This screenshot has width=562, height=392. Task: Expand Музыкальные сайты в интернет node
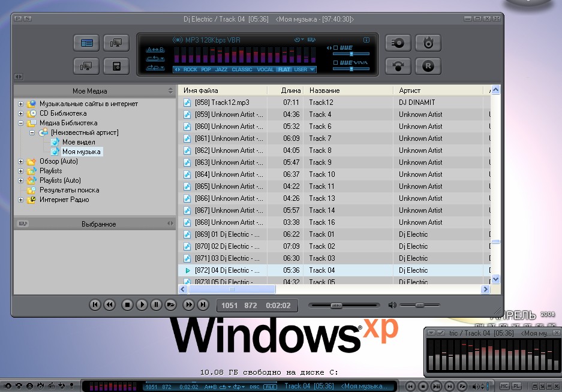21,104
